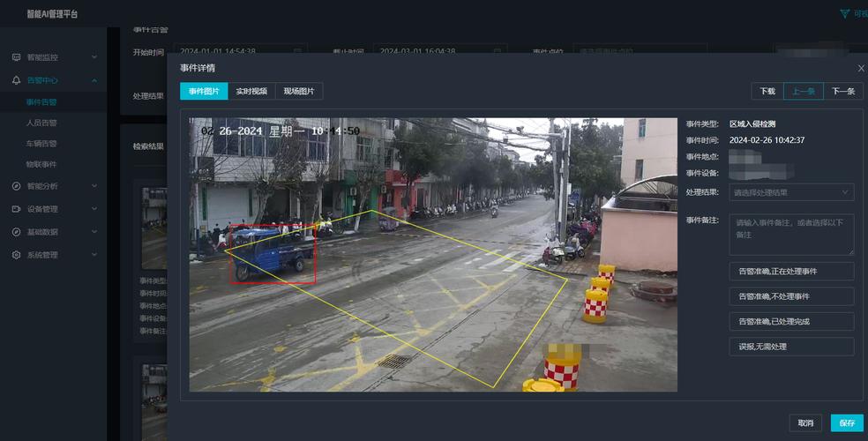Click the 系统管理 gear icon
The image size is (868, 441).
pos(16,255)
